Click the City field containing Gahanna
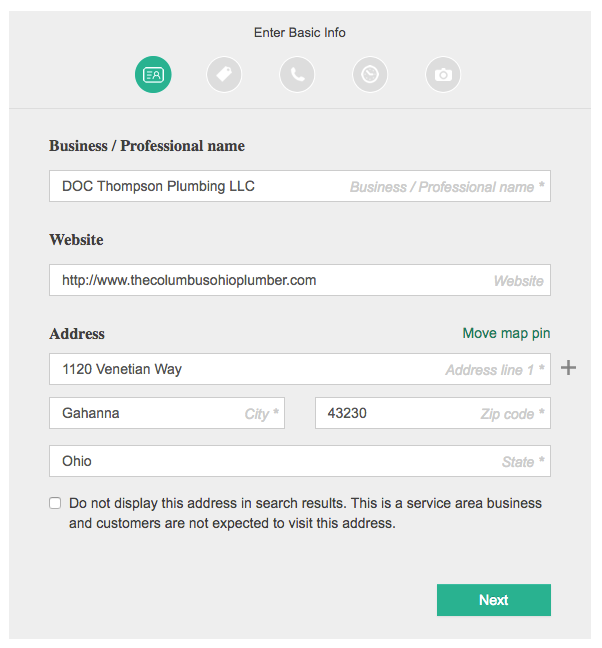 [x=167, y=413]
